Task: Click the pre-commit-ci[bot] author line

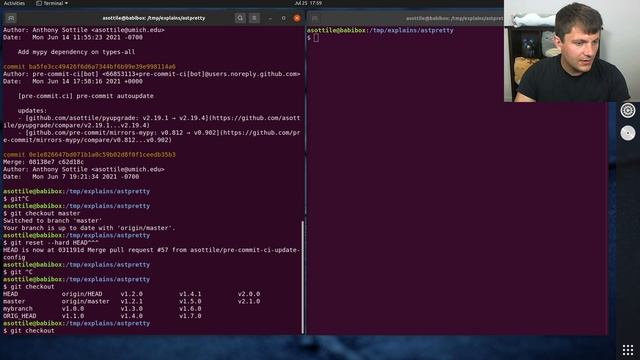Action: [x=151, y=74]
